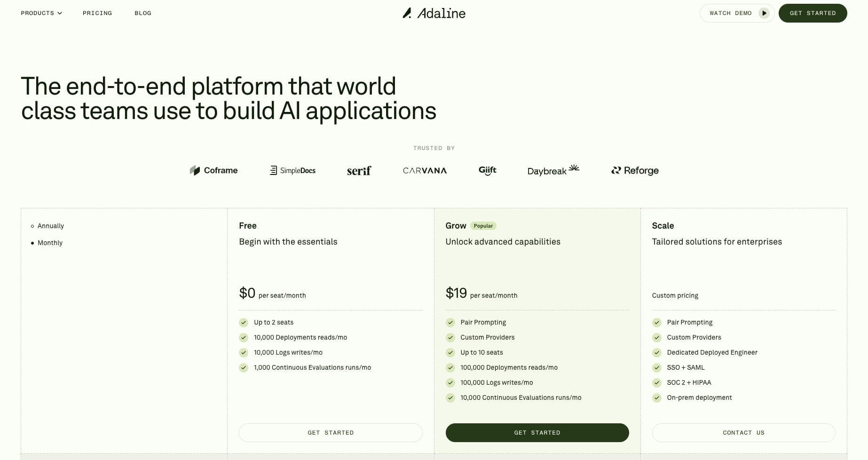Viewport: 868px width, 460px height.
Task: Click the Custom pricing text
Action: (x=675, y=295)
